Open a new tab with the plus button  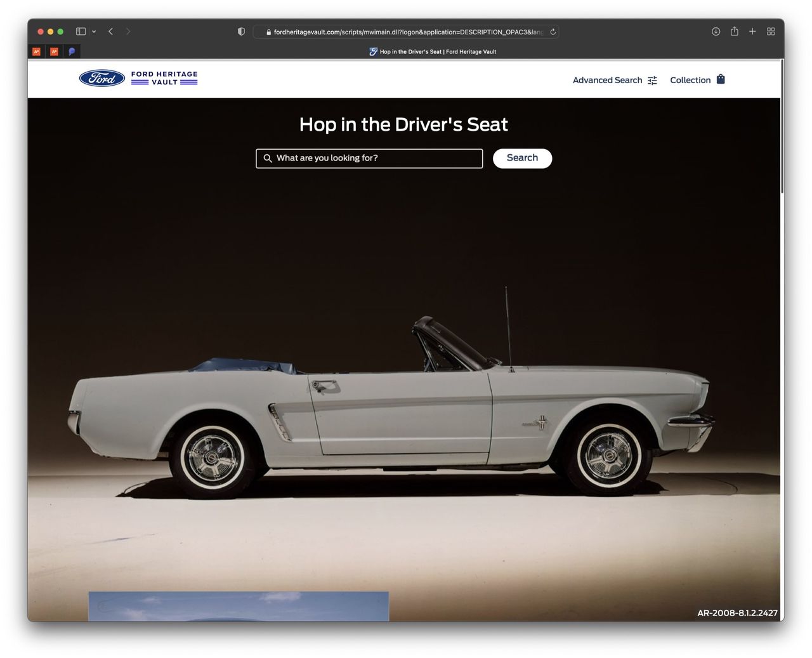pyautogui.click(x=752, y=31)
